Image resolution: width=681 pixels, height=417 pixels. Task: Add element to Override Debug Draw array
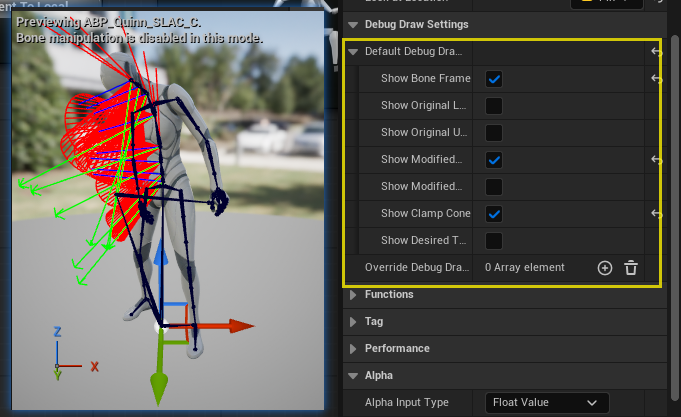[605, 268]
